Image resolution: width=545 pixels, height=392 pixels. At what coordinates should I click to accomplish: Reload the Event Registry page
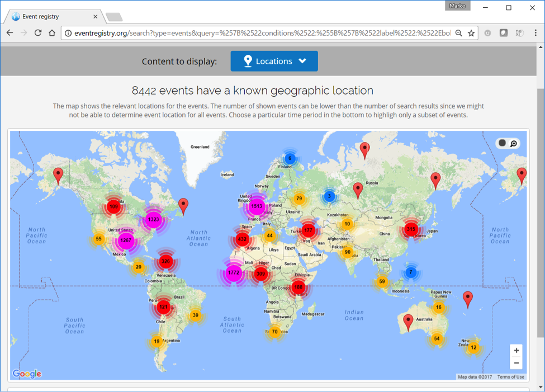(x=38, y=32)
